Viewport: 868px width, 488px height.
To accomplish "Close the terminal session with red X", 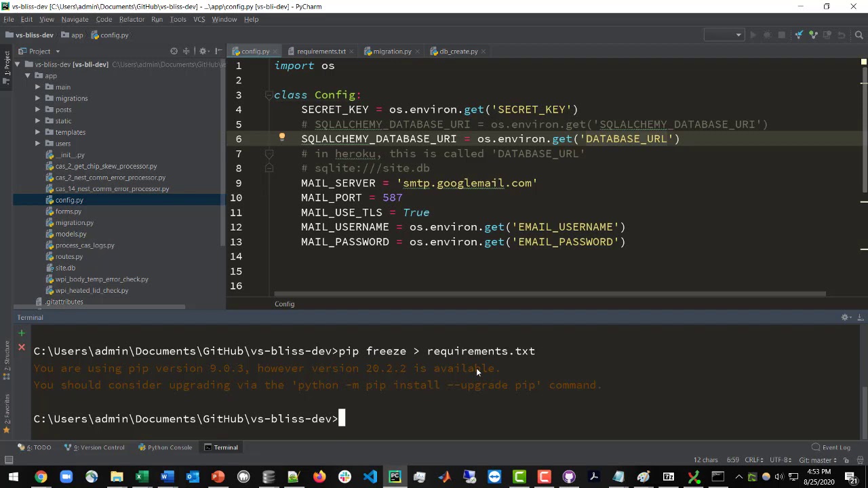I will 22,347.
